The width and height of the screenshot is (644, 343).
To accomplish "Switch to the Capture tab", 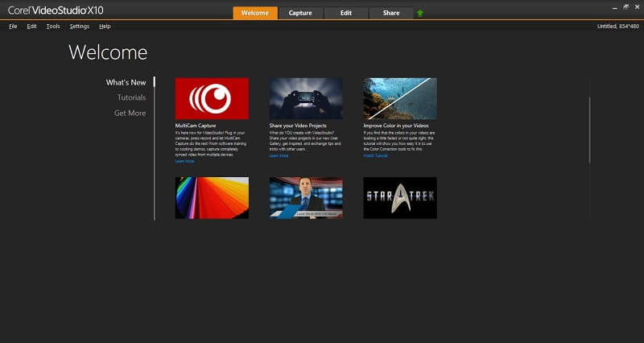I will tap(300, 13).
